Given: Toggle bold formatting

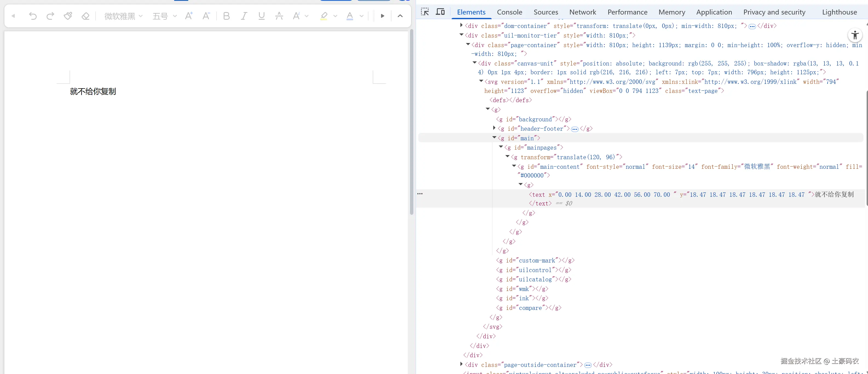Looking at the screenshot, I should pyautogui.click(x=226, y=16).
